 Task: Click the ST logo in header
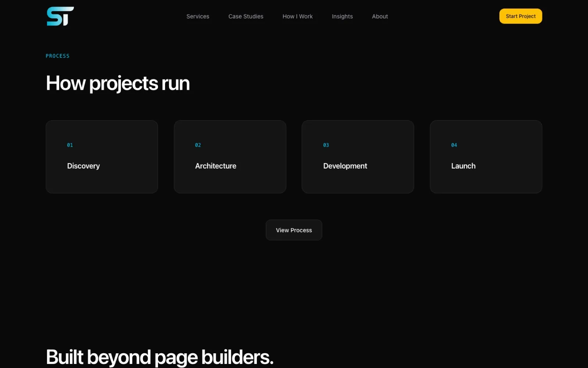pyautogui.click(x=60, y=16)
